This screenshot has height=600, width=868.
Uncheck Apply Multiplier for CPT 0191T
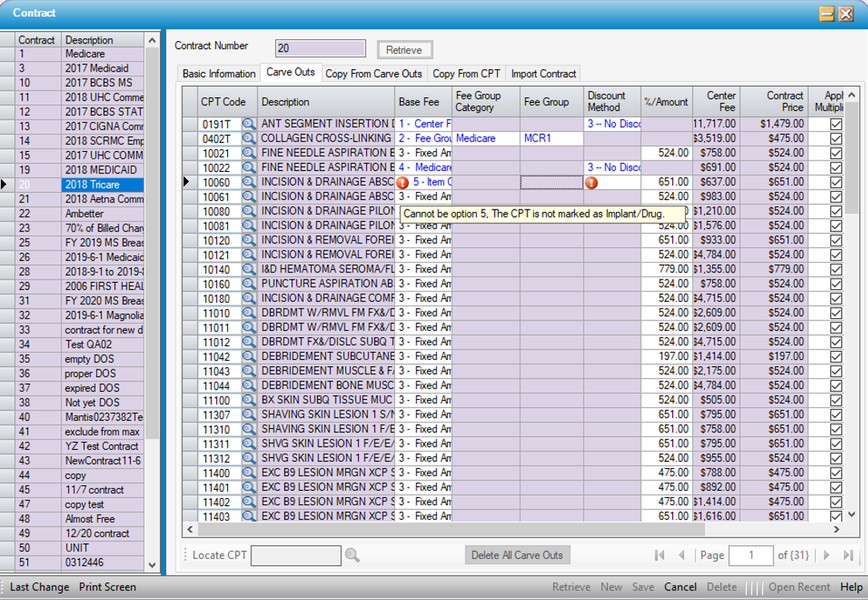[x=836, y=124]
